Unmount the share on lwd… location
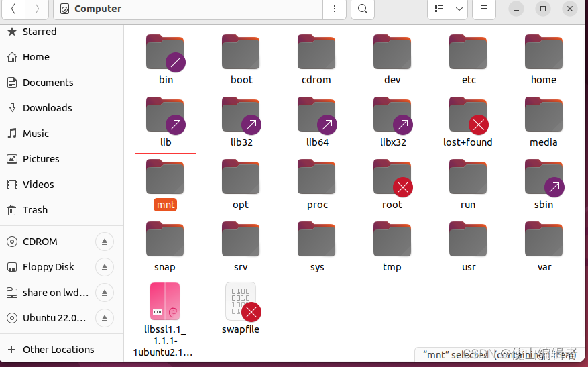This screenshot has width=588, height=367. point(105,293)
